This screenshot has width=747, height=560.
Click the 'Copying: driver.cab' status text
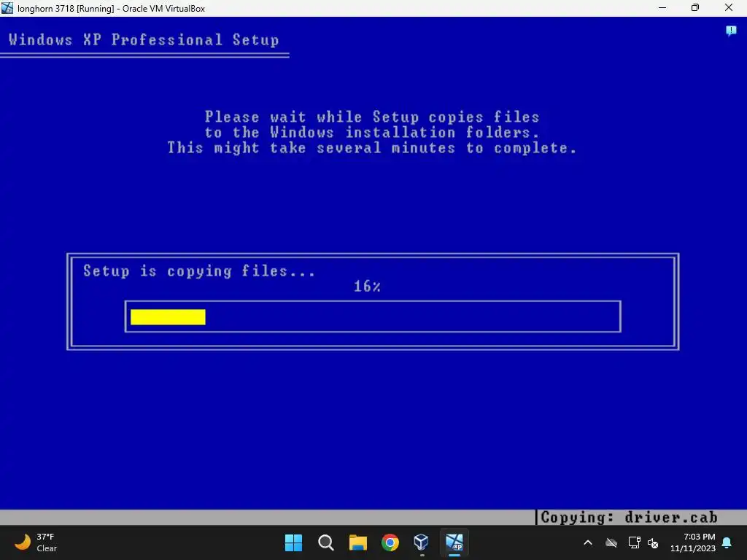point(629,517)
